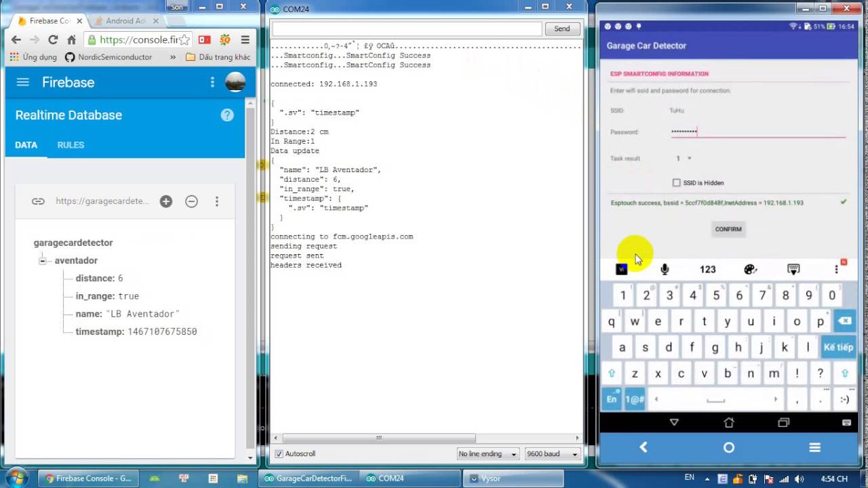868x488 pixels.
Task: Click the serial monitor send input field
Action: 407,28
